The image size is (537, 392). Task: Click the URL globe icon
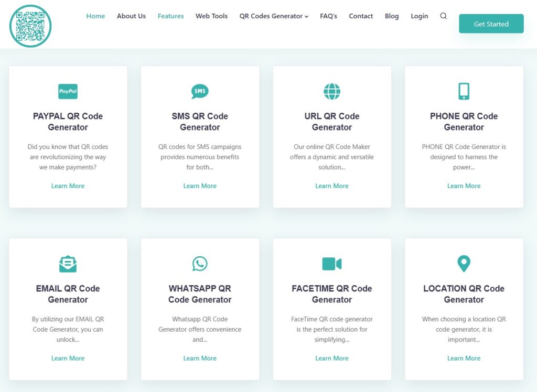pyautogui.click(x=332, y=91)
